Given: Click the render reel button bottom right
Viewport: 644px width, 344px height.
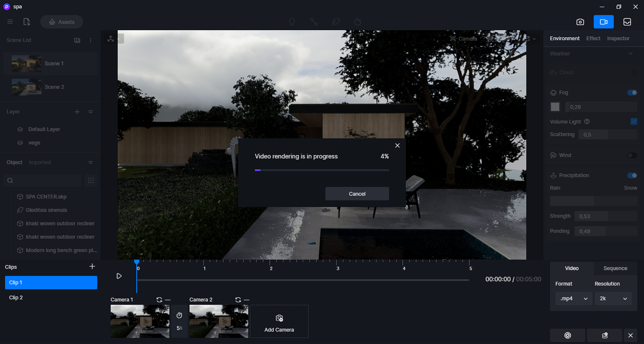Looking at the screenshot, I should point(567,335).
